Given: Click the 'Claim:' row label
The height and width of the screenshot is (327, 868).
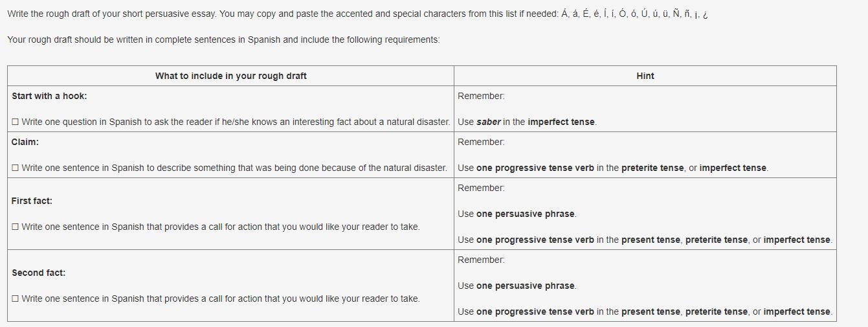Looking at the screenshot, I should click(25, 142).
